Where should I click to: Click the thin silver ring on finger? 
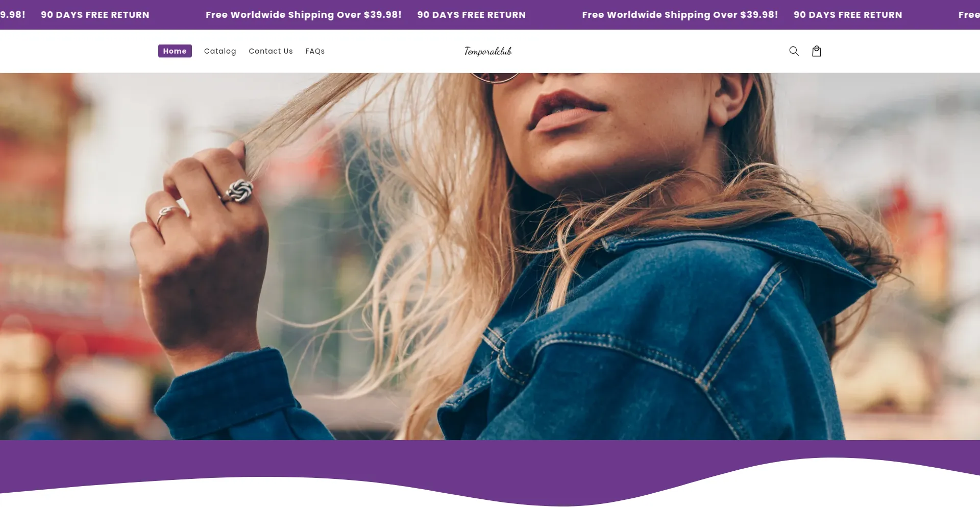click(x=166, y=215)
